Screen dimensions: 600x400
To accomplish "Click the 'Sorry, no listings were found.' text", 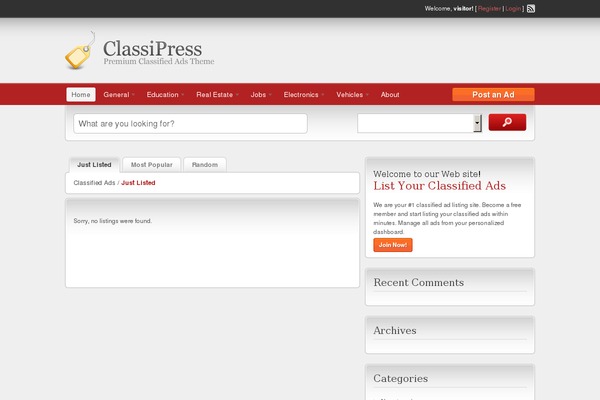I will [x=112, y=221].
